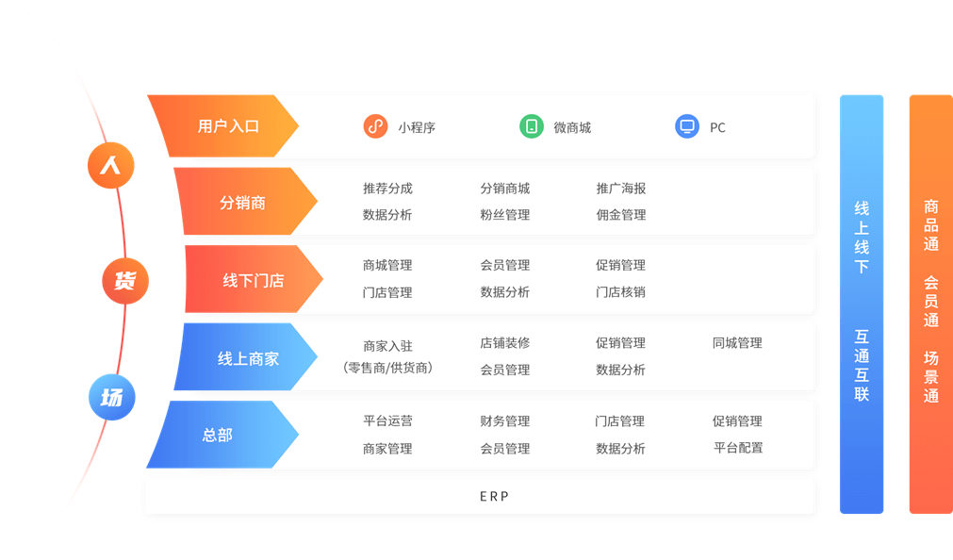Click the 推荐分成 link
The height and width of the screenshot is (560, 953).
387,189
